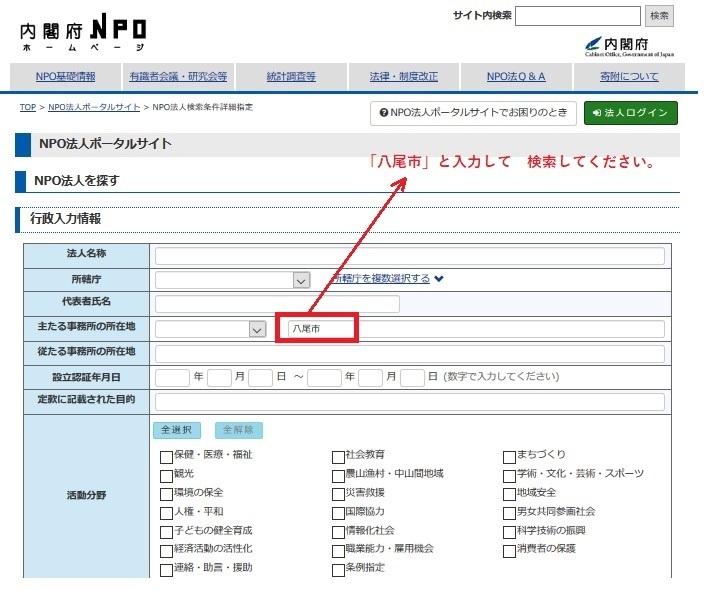Check 観光 checkbox

pyautogui.click(x=167, y=476)
